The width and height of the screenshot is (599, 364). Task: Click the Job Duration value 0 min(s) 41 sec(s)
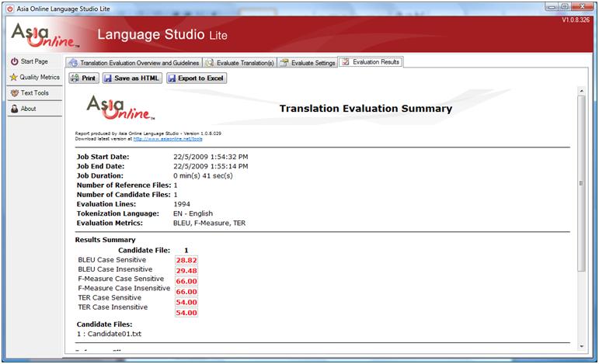[203, 176]
